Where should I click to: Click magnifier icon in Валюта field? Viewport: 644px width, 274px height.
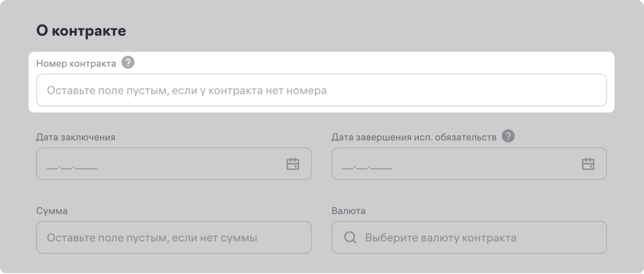(350, 237)
